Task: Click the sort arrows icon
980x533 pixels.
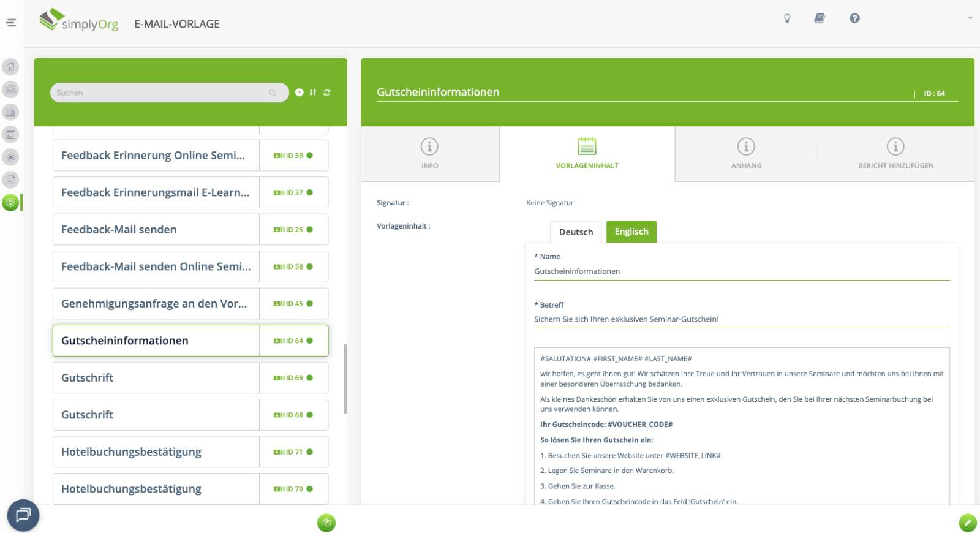Action: coord(313,93)
